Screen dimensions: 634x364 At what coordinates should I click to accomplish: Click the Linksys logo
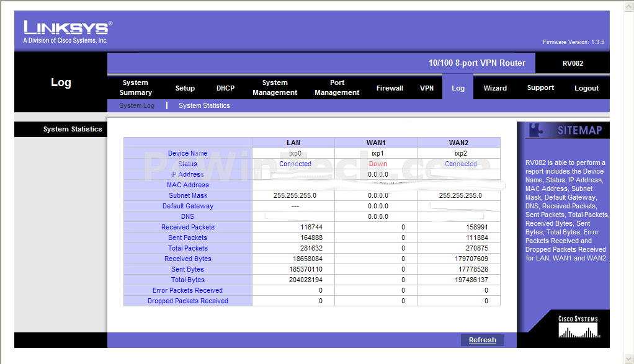pos(68,32)
